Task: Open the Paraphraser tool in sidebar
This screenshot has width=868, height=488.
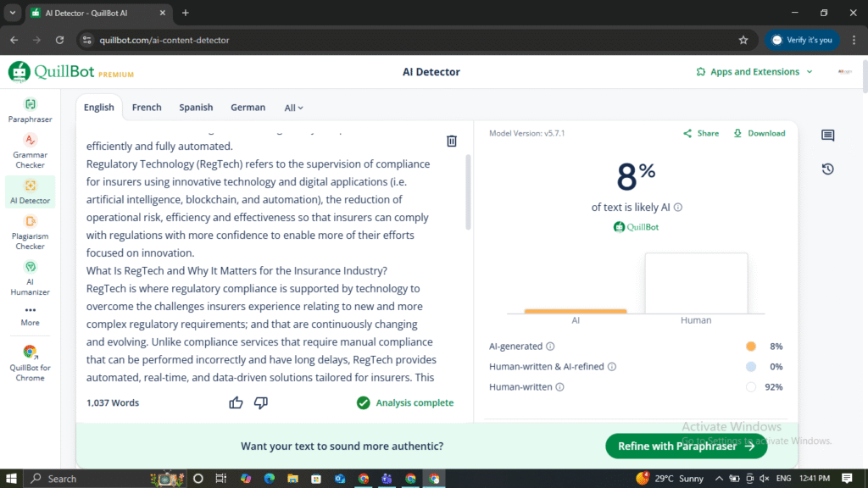Action: [x=31, y=109]
